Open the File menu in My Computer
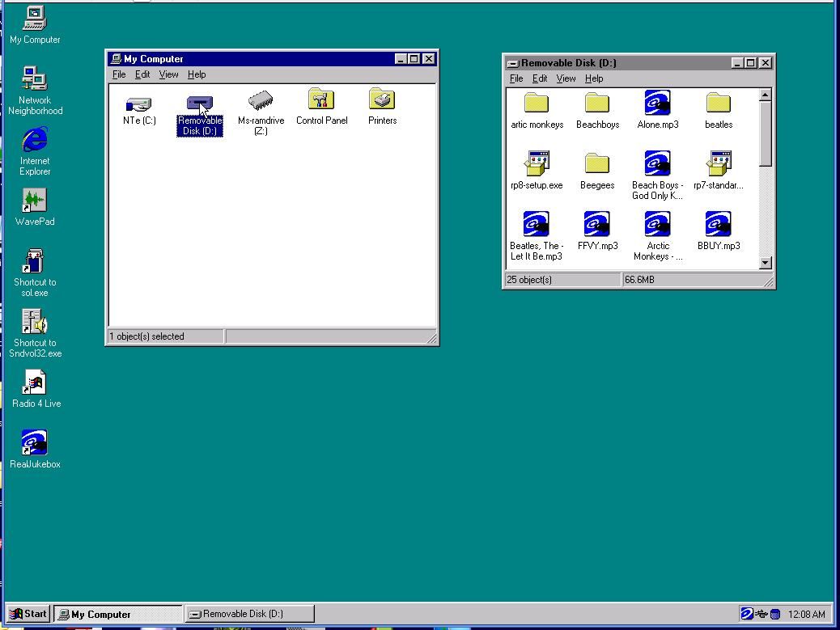 [x=118, y=74]
